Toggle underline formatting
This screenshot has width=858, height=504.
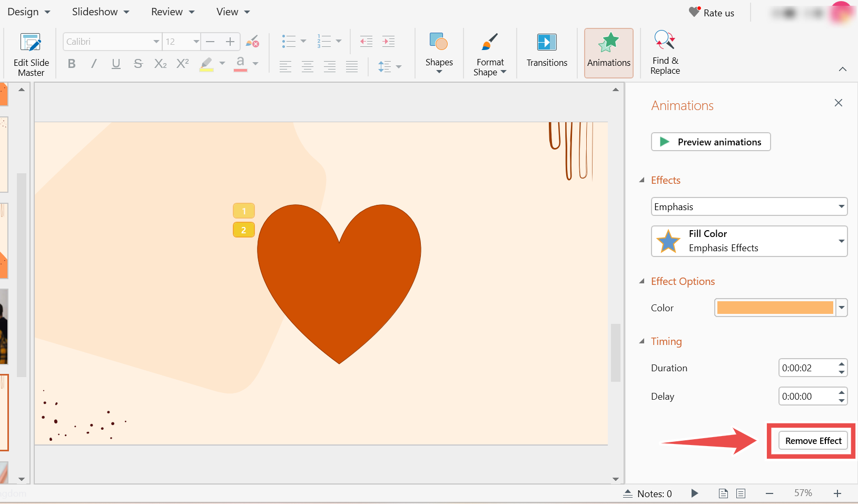click(116, 64)
